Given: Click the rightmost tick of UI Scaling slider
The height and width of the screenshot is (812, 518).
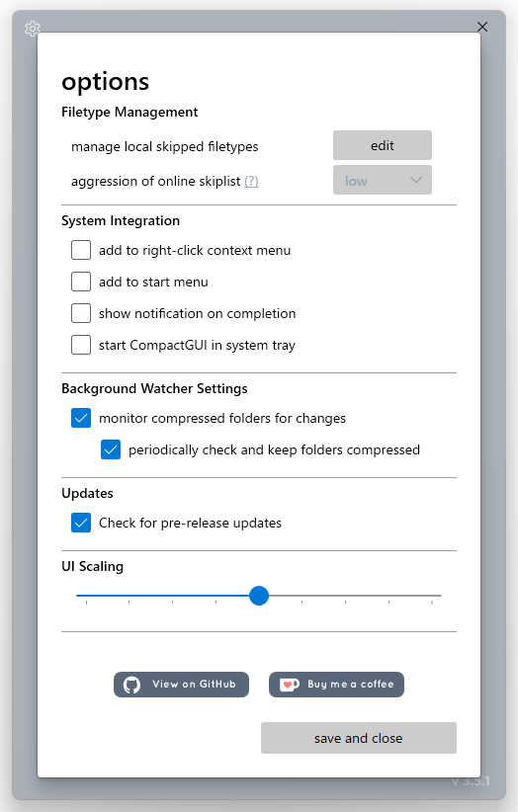Looking at the screenshot, I should click(x=431, y=602).
